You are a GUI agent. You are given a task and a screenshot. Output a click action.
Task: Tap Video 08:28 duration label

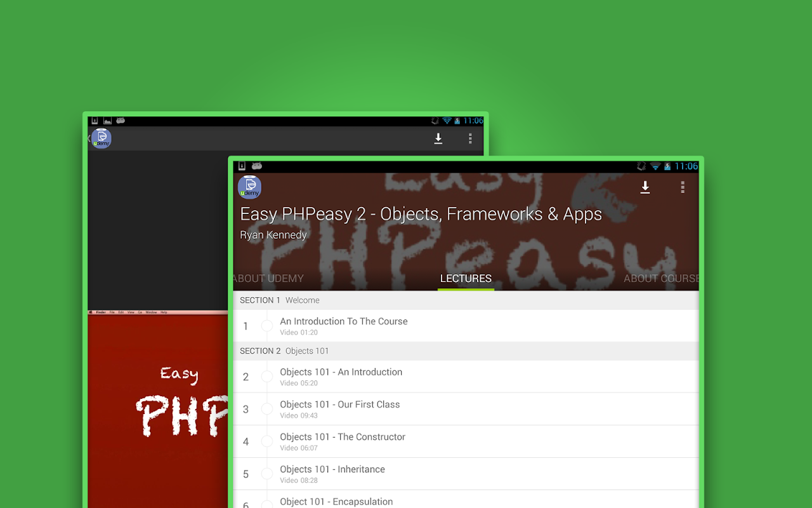tap(299, 481)
